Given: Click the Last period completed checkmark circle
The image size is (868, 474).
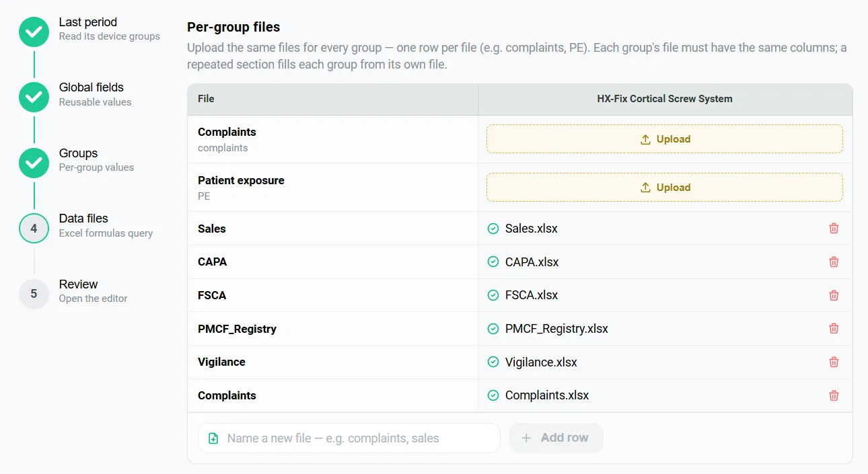Looking at the screenshot, I should pyautogui.click(x=34, y=32).
